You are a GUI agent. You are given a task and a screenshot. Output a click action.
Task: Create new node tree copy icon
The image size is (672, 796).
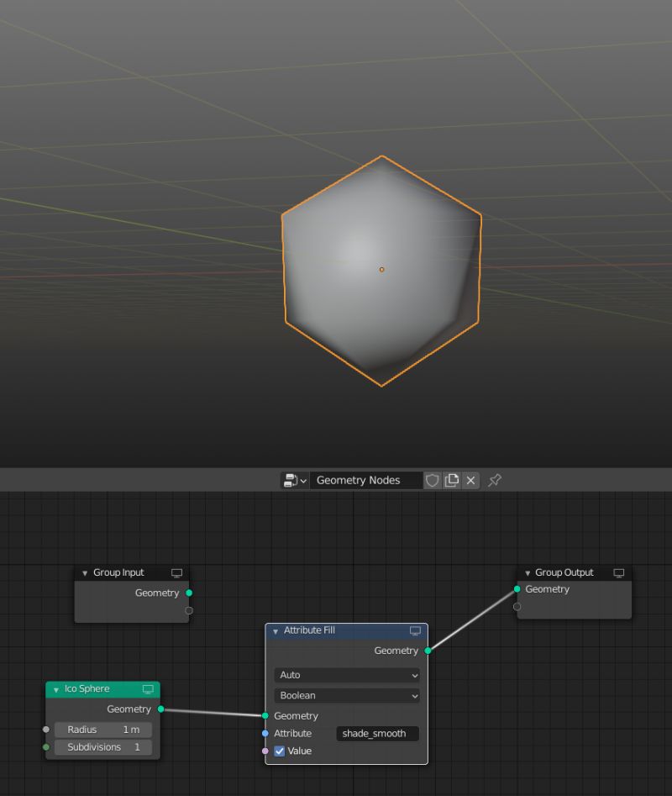point(451,480)
